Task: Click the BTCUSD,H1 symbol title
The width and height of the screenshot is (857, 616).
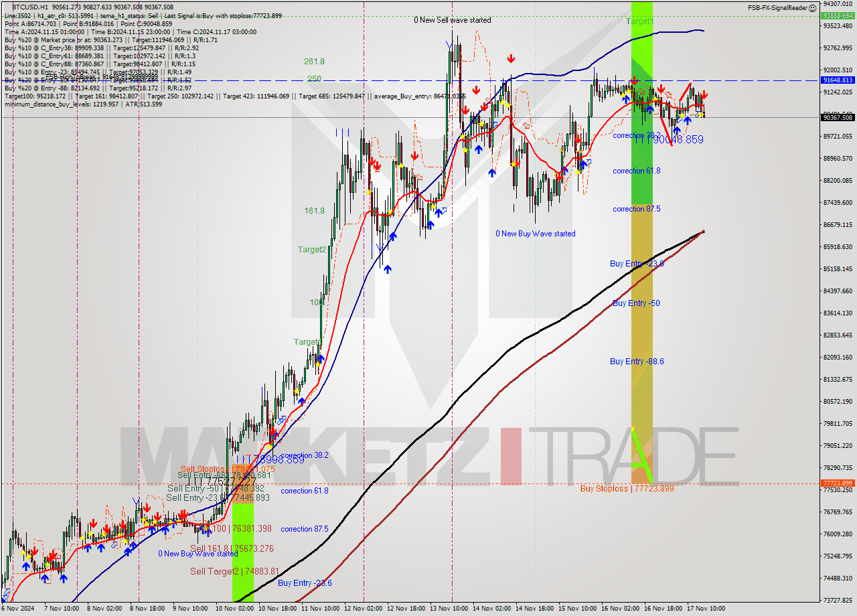Action: 30,6
